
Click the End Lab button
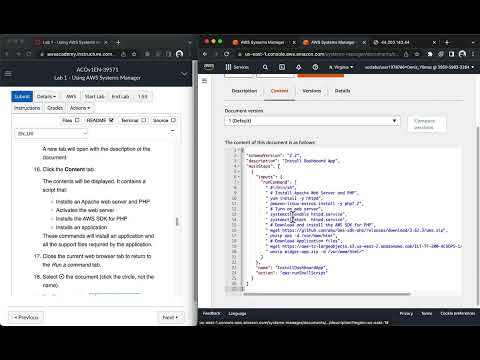tap(120, 96)
